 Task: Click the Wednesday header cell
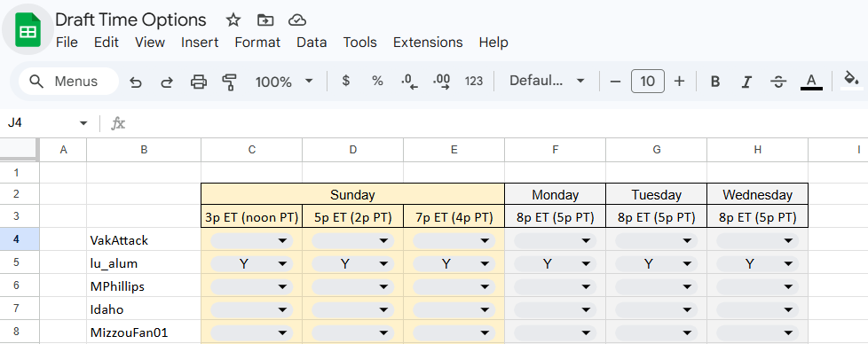(x=758, y=195)
